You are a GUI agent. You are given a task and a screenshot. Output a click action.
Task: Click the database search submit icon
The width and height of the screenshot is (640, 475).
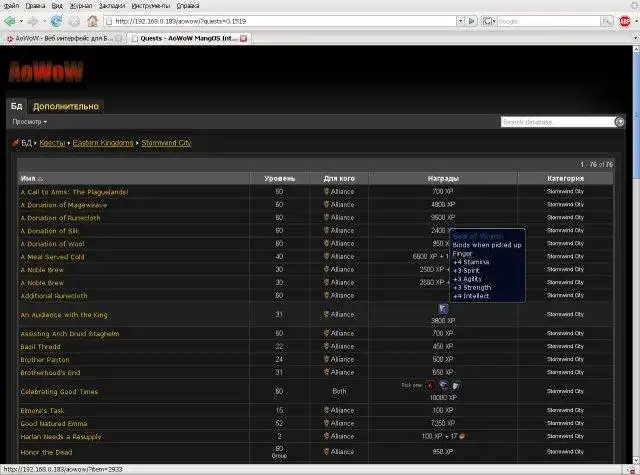tap(619, 122)
